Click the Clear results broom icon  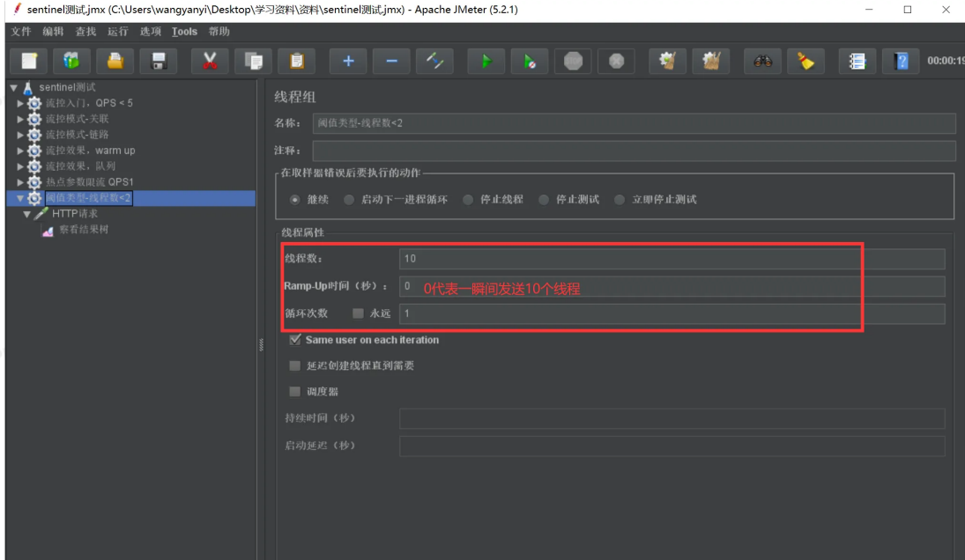click(x=668, y=61)
